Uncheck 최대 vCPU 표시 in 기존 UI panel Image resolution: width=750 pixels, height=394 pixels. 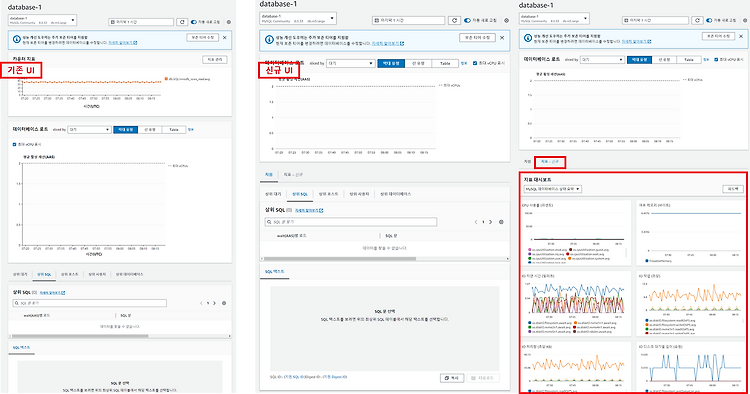(x=14, y=144)
